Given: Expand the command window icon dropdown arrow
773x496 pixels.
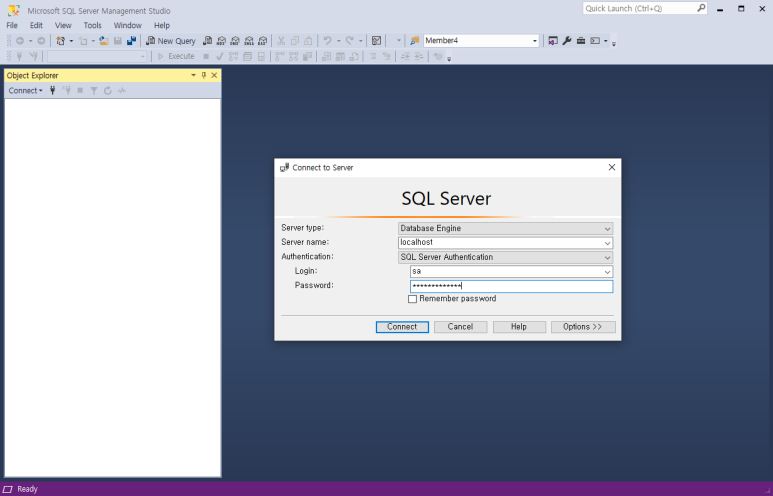Looking at the screenshot, I should [x=605, y=41].
